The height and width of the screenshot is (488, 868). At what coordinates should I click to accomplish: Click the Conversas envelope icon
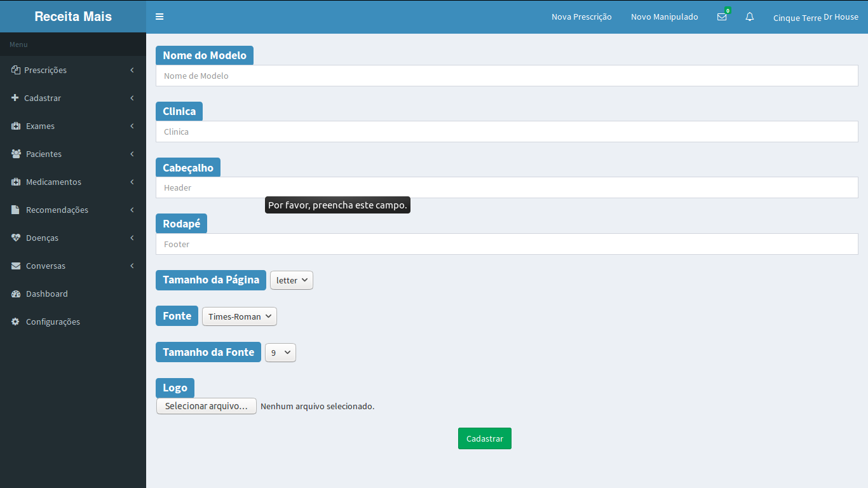pyautogui.click(x=16, y=266)
